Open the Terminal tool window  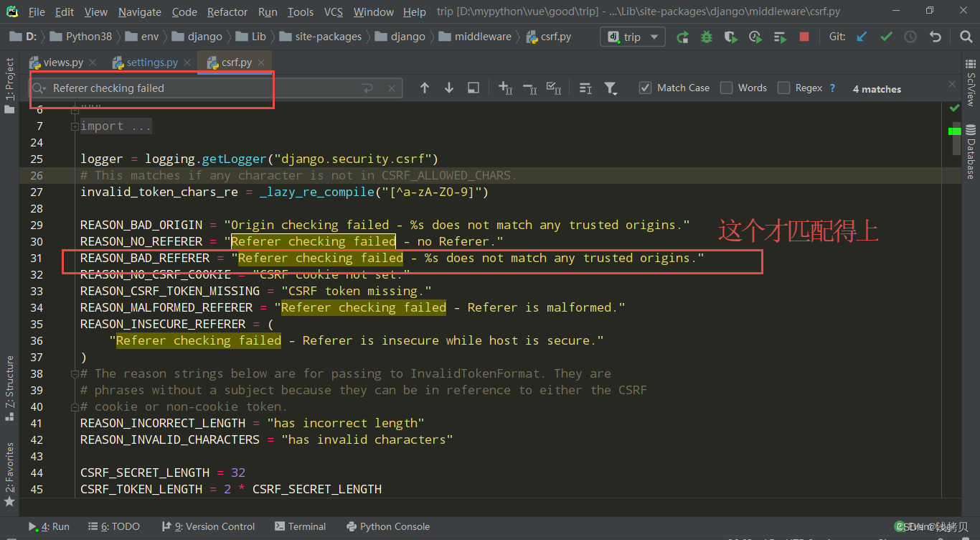tap(300, 526)
